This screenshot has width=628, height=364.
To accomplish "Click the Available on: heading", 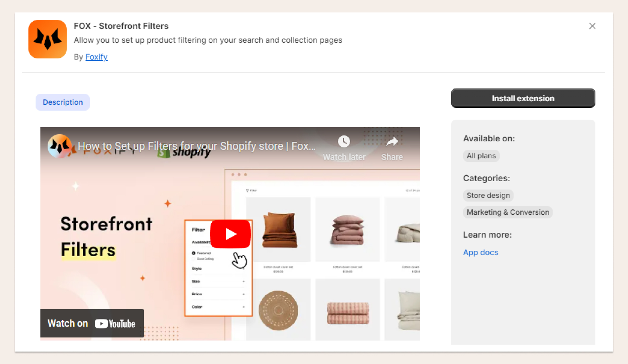I will point(489,138).
